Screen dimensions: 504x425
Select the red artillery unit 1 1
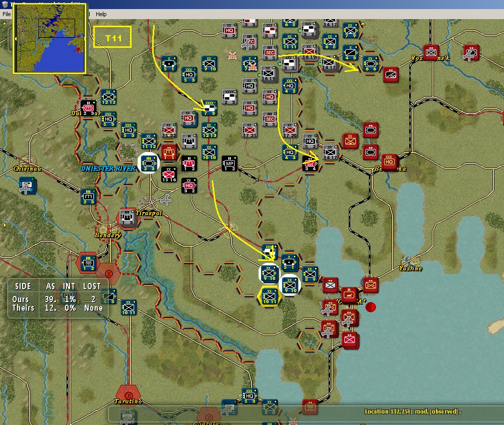[169, 152]
